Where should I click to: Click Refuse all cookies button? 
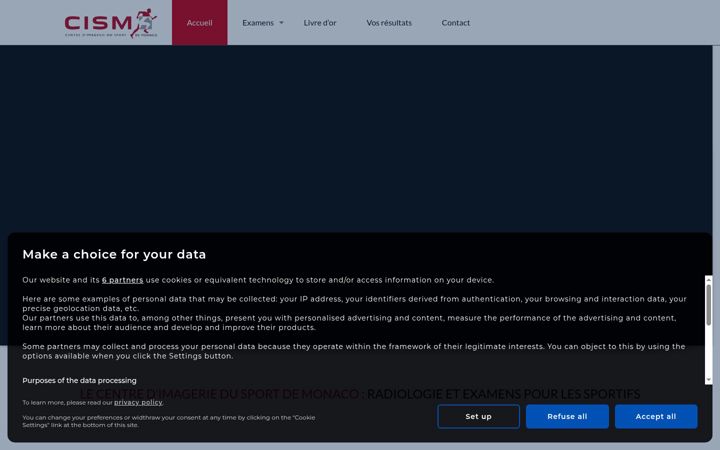567,416
